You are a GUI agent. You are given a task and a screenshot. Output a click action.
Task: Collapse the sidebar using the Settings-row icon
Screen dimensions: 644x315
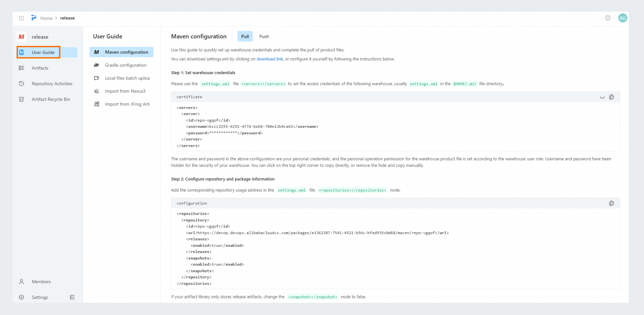click(x=72, y=297)
